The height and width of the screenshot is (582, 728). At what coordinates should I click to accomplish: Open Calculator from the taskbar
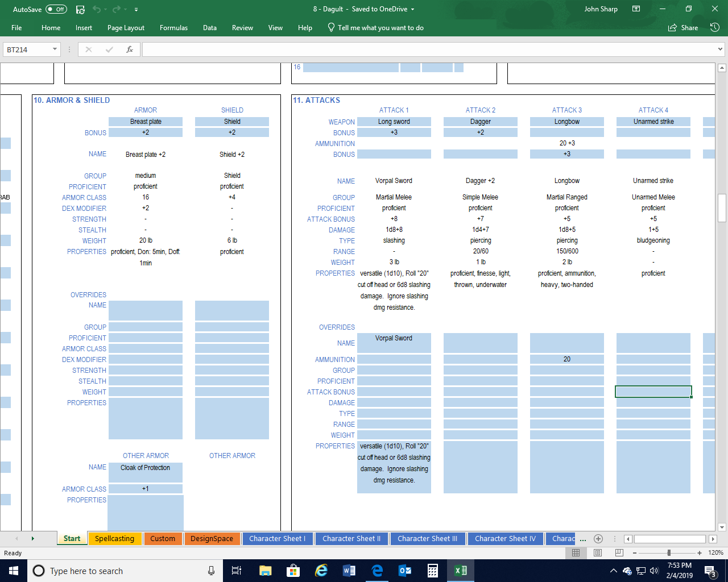(433, 571)
